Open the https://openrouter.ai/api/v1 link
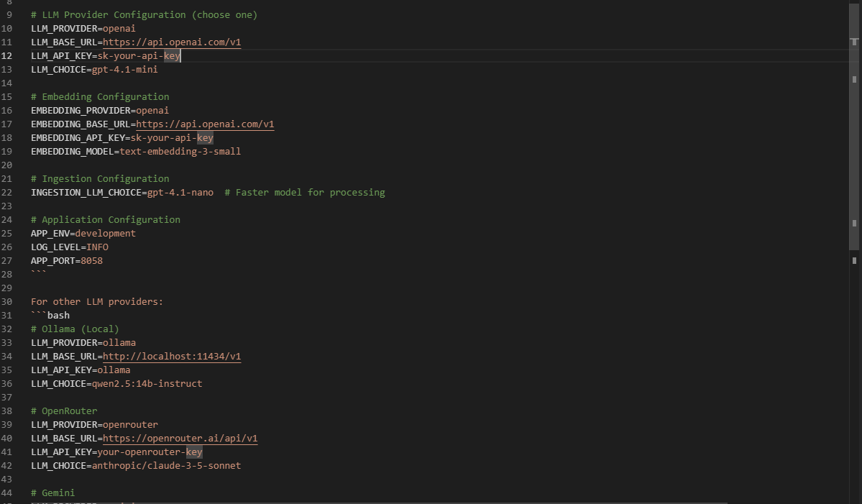 coord(180,438)
